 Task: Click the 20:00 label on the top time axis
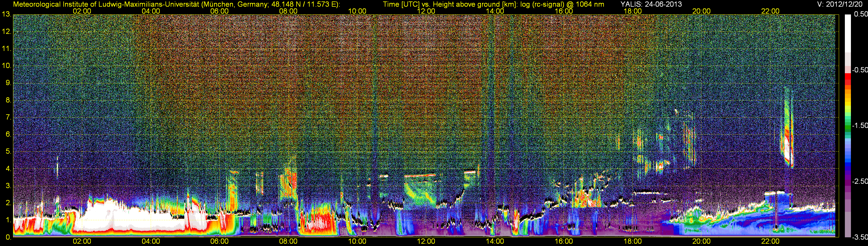(702, 11)
